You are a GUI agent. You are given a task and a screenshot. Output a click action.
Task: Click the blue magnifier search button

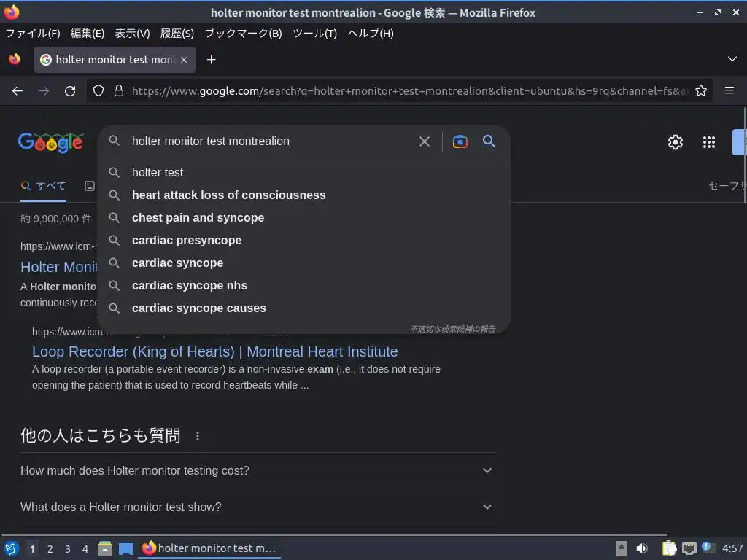tap(489, 141)
